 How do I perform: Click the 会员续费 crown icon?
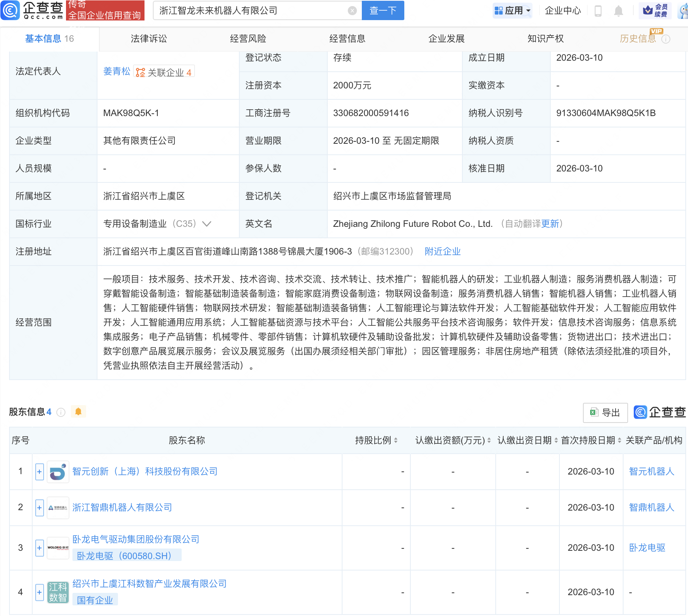tap(647, 11)
